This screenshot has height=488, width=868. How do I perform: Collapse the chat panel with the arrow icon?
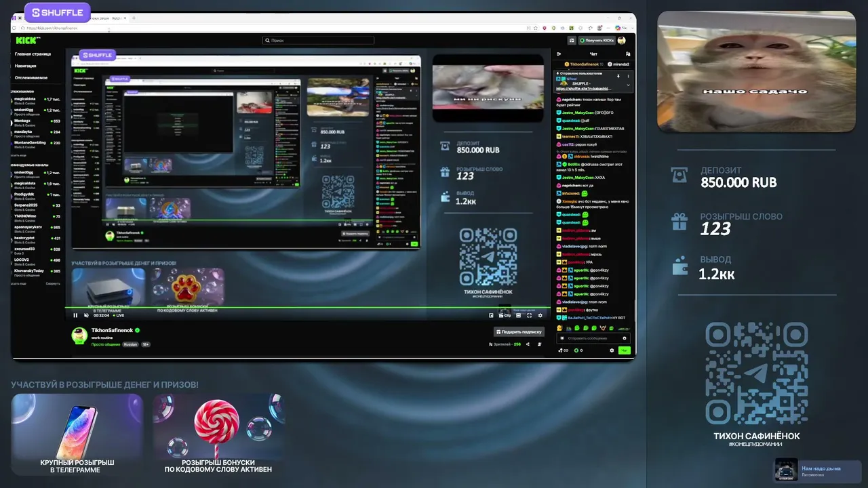pyautogui.click(x=559, y=54)
